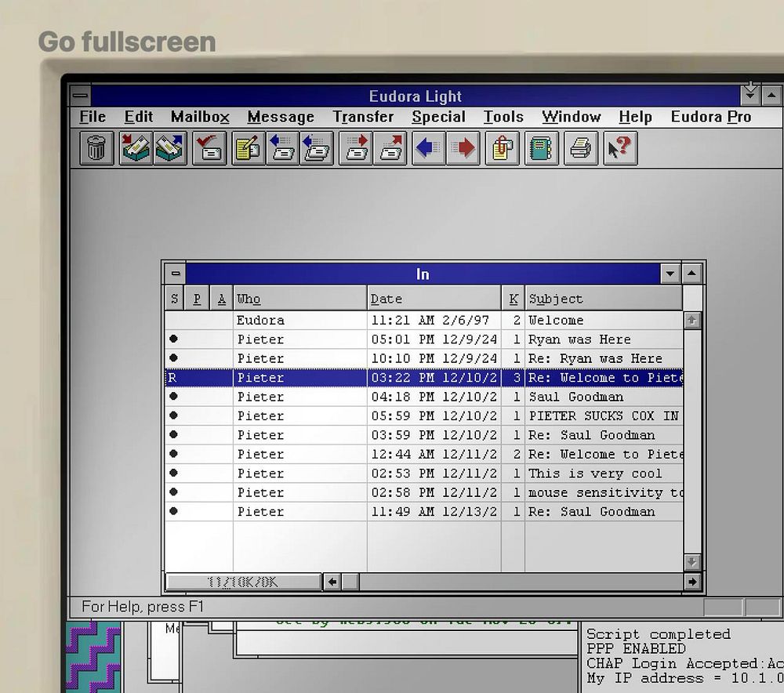The height and width of the screenshot is (693, 784).
Task: Open the Tools menu
Action: pyautogui.click(x=503, y=117)
